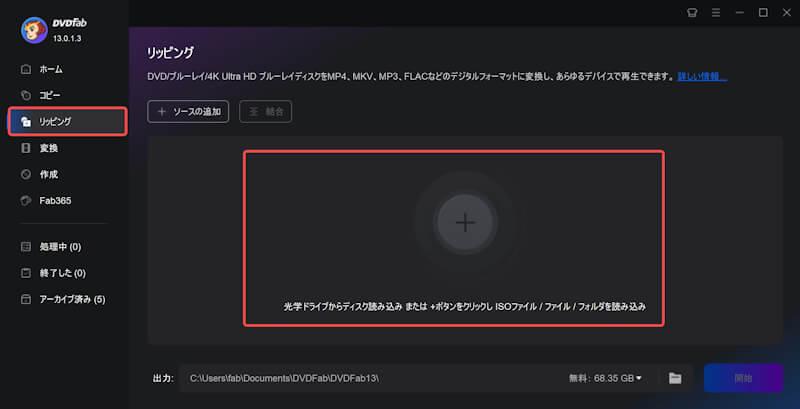Open the skin/theme icon in title bar
The height and width of the screenshot is (409, 800).
692,13
